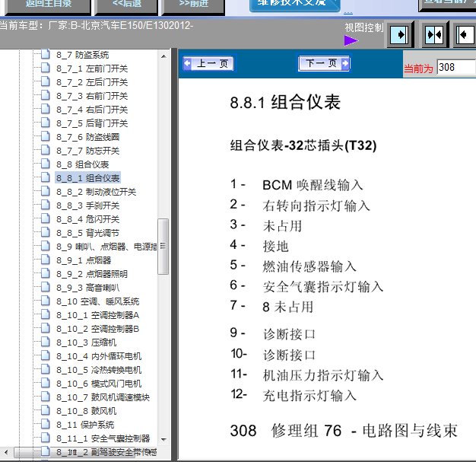Click the page icon beside 8_10_8 鼓风机

(x=45, y=410)
